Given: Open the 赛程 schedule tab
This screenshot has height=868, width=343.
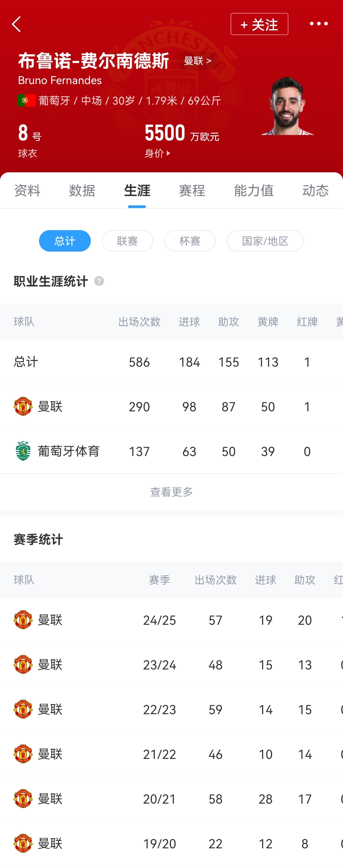Looking at the screenshot, I should coord(192,191).
